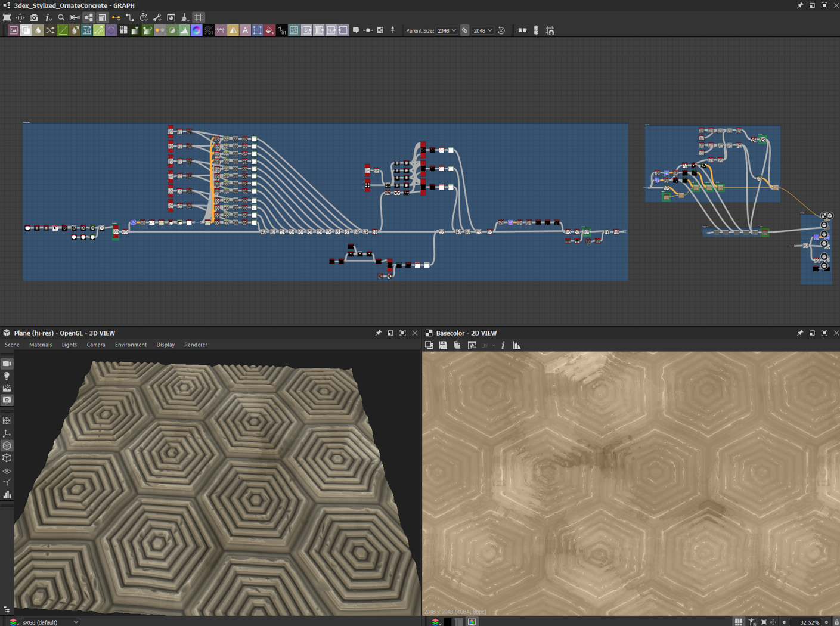This screenshot has height=626, width=840.
Task: Open the Materials menu
Action: click(x=41, y=345)
